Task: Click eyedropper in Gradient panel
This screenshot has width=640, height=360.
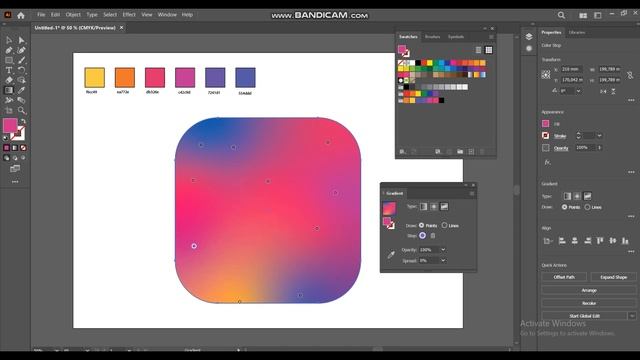Action: point(391,255)
